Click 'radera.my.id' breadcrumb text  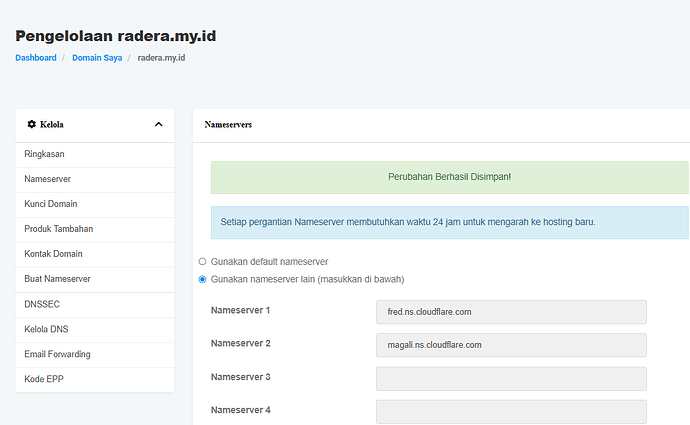[x=161, y=58]
